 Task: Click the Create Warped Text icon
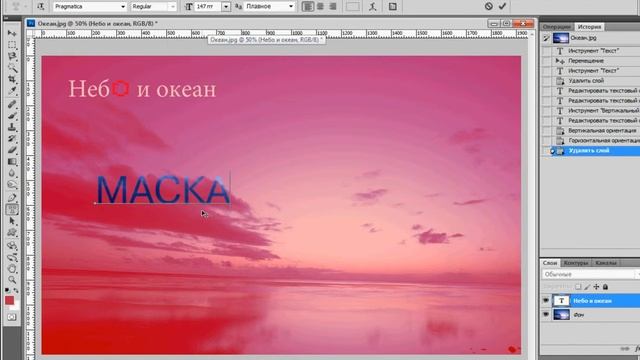click(372, 7)
